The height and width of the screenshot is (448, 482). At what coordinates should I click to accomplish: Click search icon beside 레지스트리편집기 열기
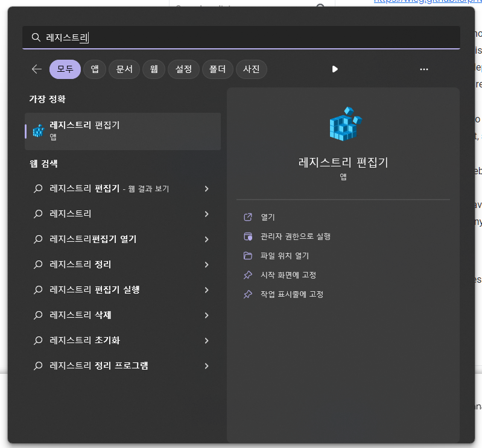(38, 239)
